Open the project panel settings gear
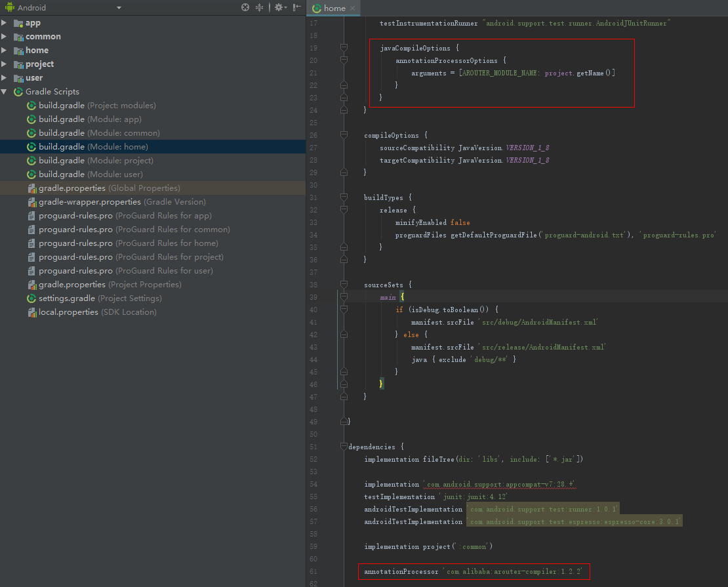728x587 pixels. [279, 7]
